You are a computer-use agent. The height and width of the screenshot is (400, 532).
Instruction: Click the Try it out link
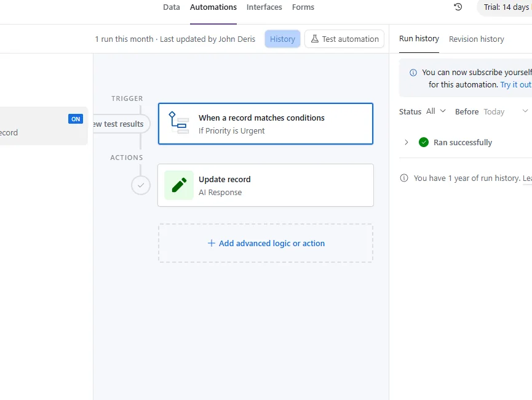point(516,84)
